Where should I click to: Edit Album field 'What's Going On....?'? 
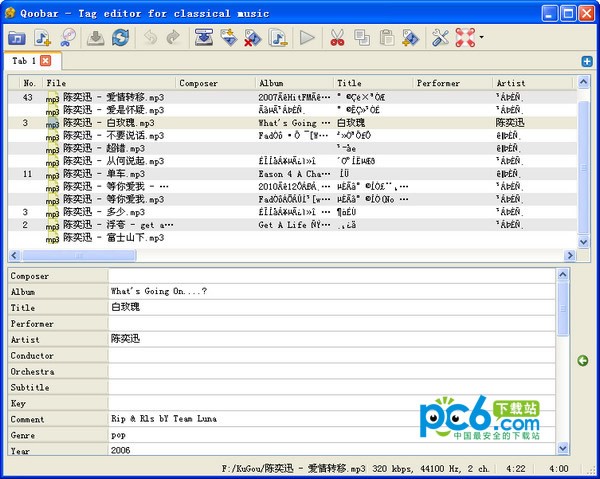tap(332, 292)
